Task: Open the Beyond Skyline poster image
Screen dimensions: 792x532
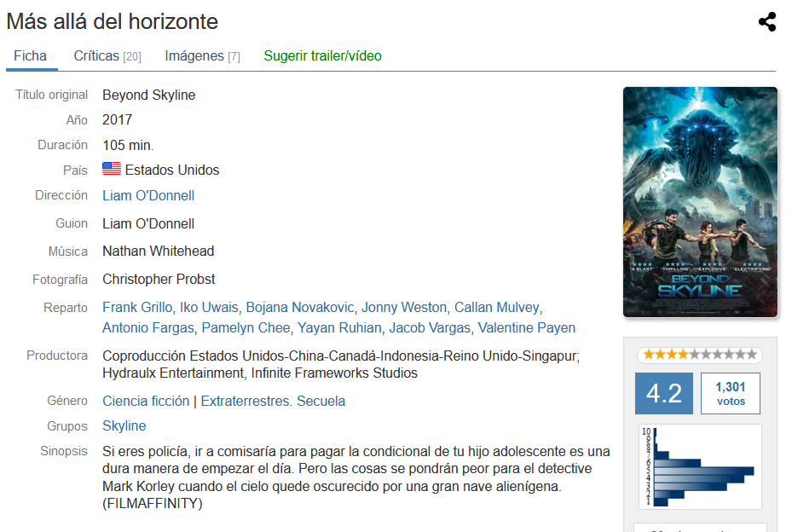Action: coord(700,202)
